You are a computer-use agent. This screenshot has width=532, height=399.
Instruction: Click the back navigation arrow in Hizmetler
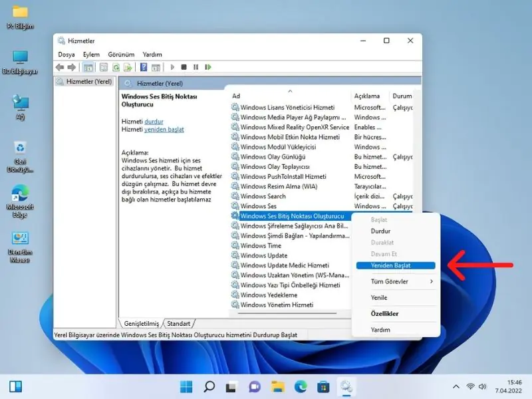pos(61,66)
